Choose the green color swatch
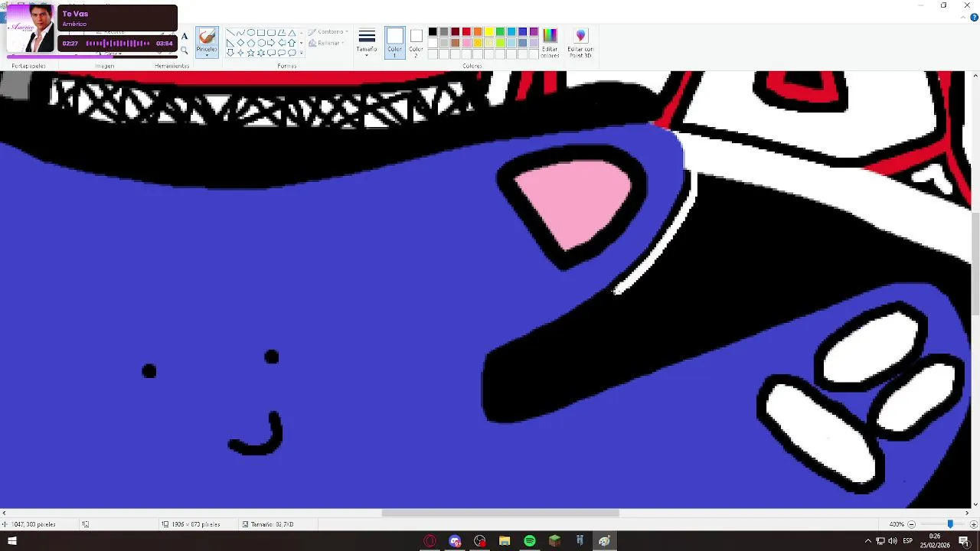The width and height of the screenshot is (980, 551). pos(500,31)
